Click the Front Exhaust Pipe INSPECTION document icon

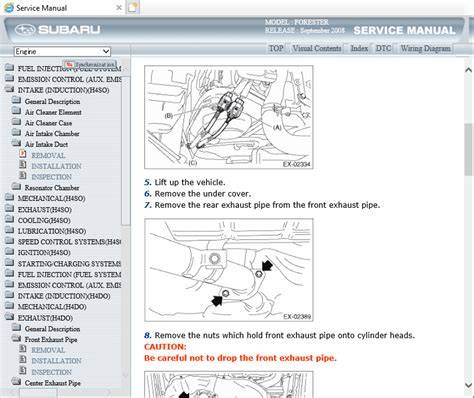click(x=23, y=371)
